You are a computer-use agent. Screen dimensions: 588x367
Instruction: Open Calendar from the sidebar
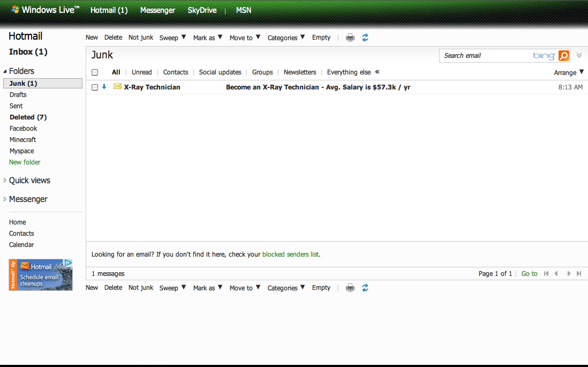(21, 245)
